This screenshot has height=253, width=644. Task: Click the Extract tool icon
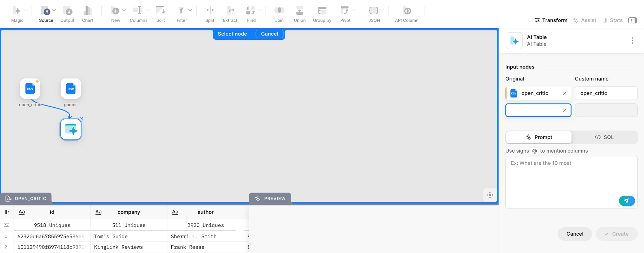coord(230,11)
